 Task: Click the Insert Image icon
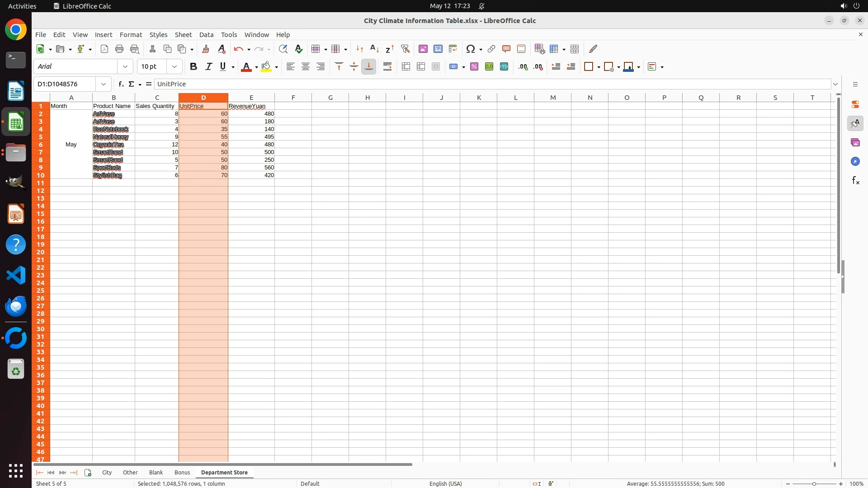(423, 49)
